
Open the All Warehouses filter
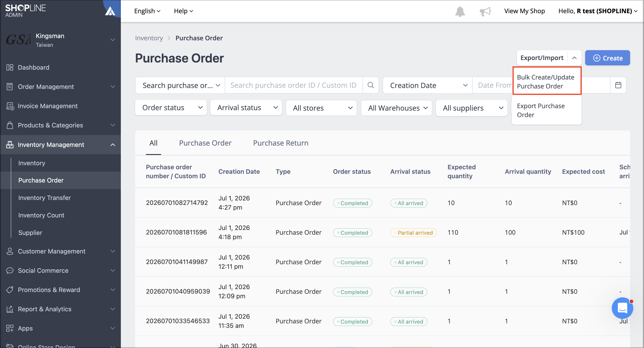tap(397, 108)
